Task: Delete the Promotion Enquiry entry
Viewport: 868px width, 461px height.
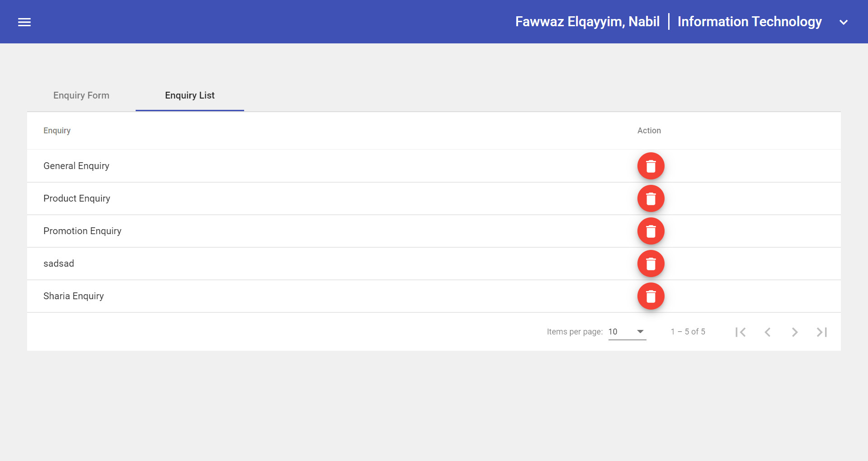Action: (x=651, y=231)
